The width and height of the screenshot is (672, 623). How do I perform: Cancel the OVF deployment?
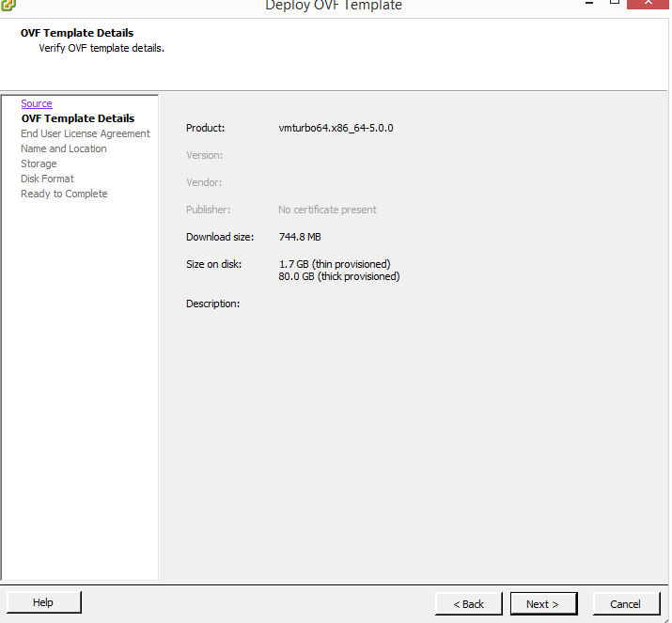tap(626, 603)
